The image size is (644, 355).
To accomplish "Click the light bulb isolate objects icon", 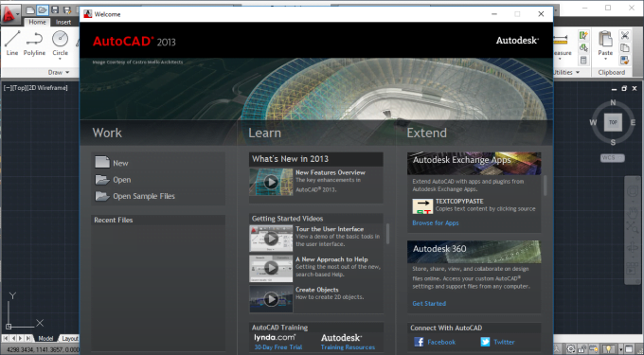I will tap(608, 349).
